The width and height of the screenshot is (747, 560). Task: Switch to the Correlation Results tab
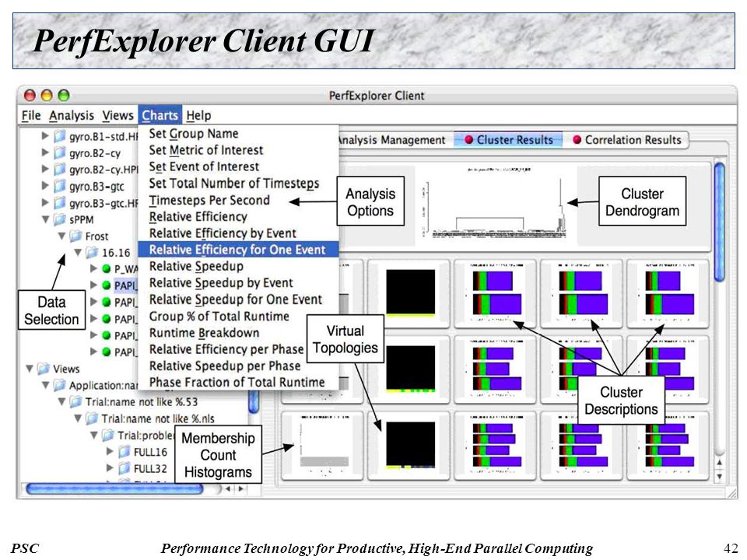coord(627,141)
